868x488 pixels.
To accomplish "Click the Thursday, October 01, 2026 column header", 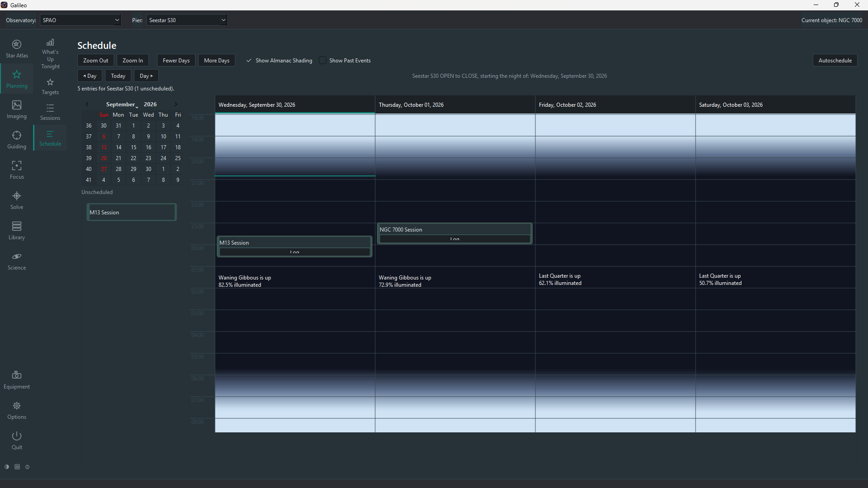I will pyautogui.click(x=455, y=105).
